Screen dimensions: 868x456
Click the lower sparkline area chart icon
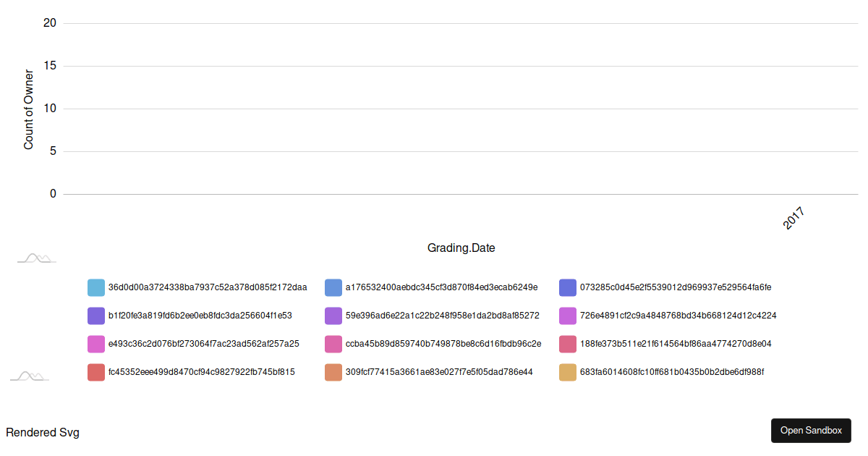click(x=30, y=376)
